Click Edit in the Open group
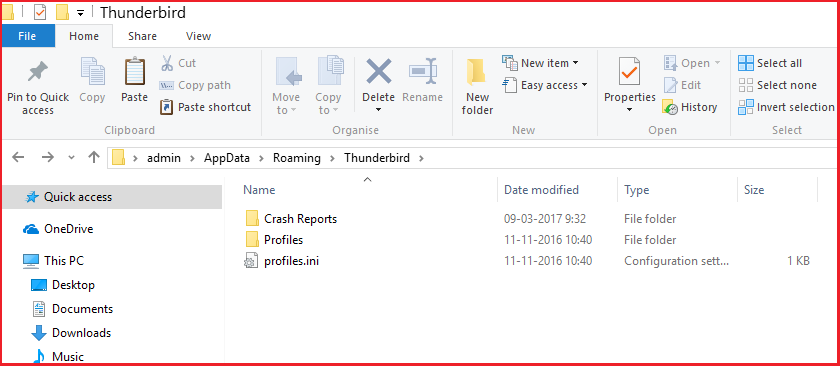 pyautogui.click(x=682, y=85)
